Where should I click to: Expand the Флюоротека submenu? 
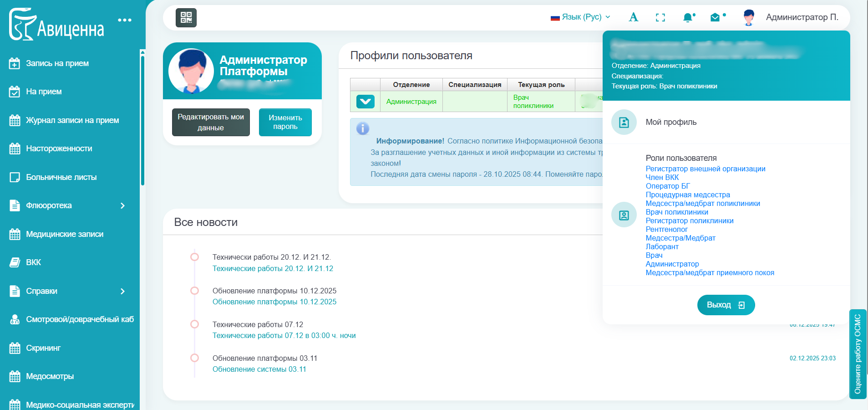(122, 205)
